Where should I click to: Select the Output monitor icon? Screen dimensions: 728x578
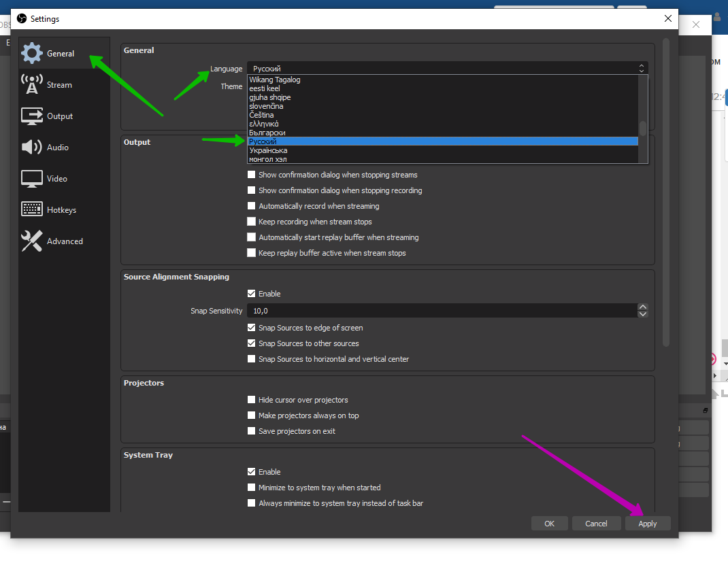coord(32,116)
